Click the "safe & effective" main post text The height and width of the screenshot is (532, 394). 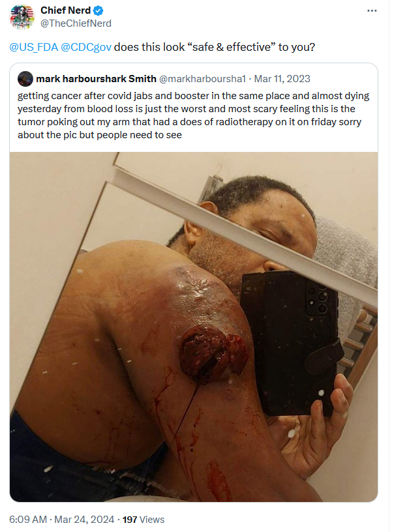coord(215,47)
